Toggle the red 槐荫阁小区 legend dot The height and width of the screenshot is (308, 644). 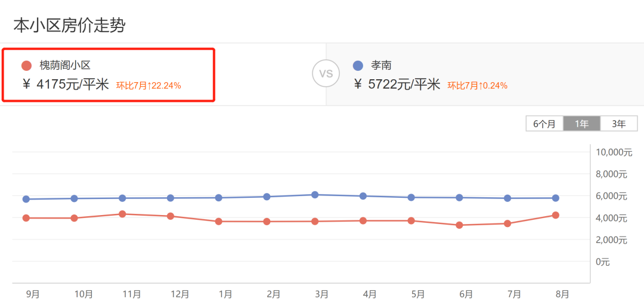click(26, 66)
